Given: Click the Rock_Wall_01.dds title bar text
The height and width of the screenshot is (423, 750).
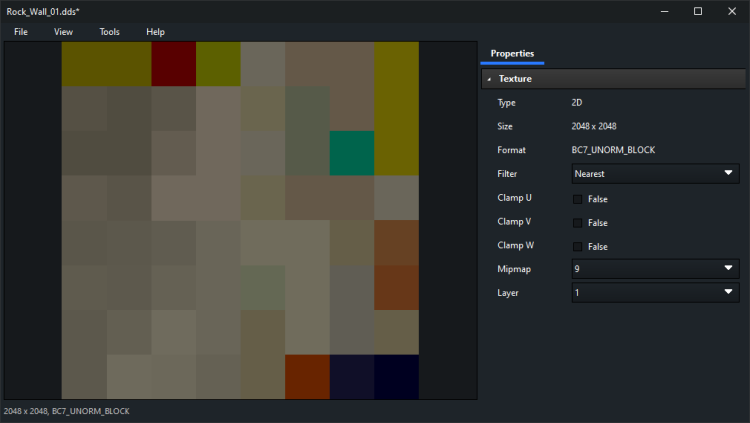Looking at the screenshot, I should pos(42,11).
